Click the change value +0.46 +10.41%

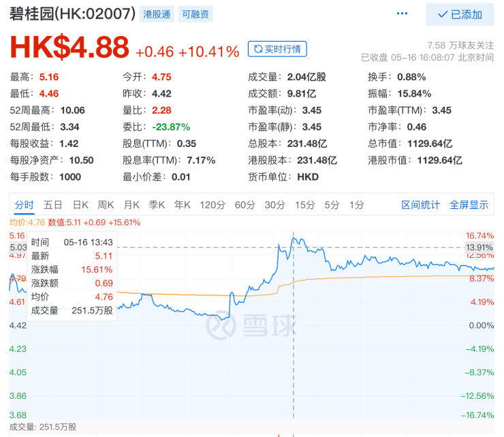187,52
